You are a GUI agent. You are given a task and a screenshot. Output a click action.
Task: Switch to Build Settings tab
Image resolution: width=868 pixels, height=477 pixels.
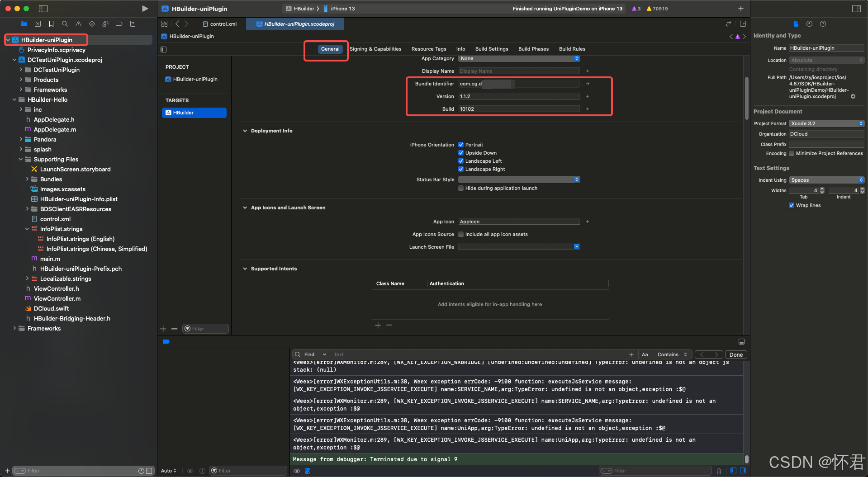492,49
